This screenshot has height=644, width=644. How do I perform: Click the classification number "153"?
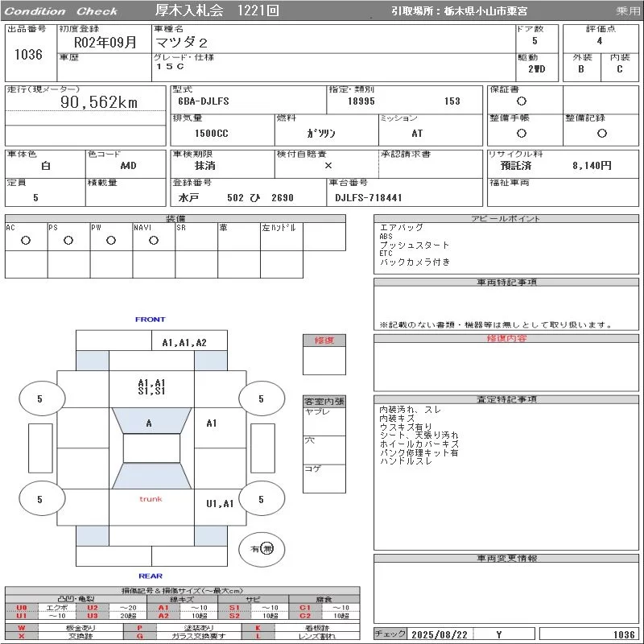(x=452, y=101)
